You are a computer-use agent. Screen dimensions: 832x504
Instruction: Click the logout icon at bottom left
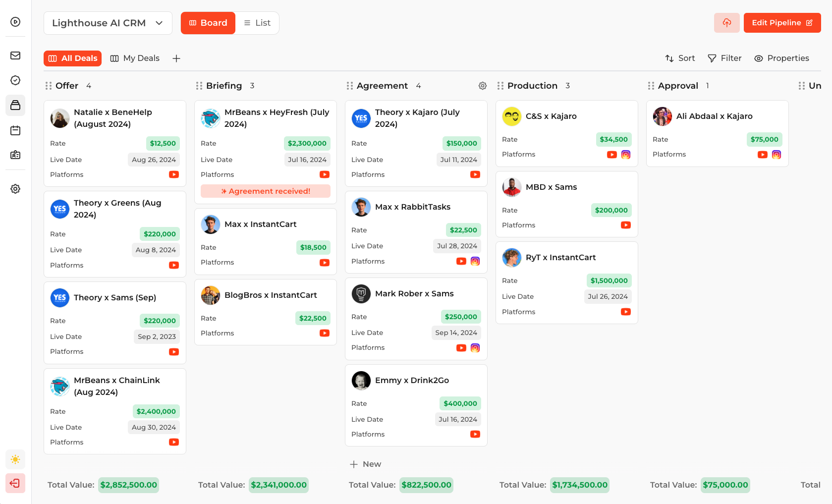coord(15,483)
